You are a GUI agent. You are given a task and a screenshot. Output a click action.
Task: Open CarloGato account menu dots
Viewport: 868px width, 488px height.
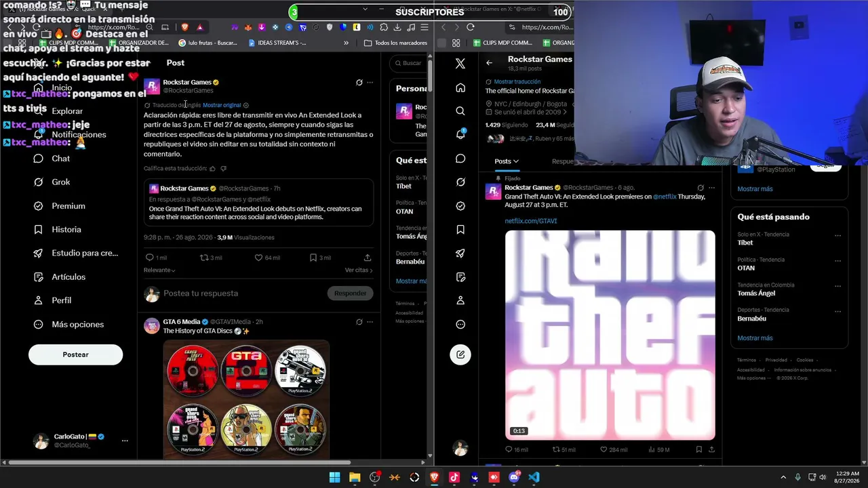125,441
